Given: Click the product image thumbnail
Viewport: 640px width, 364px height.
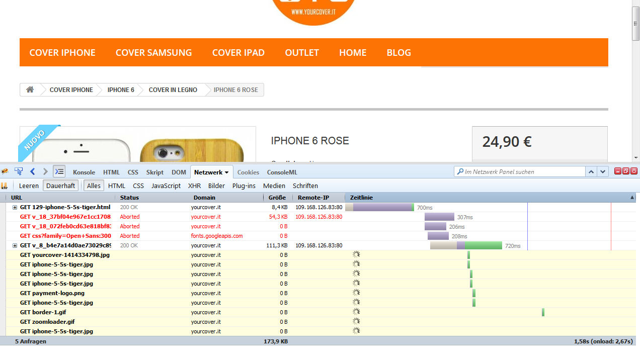Looking at the screenshot, I should (138, 144).
